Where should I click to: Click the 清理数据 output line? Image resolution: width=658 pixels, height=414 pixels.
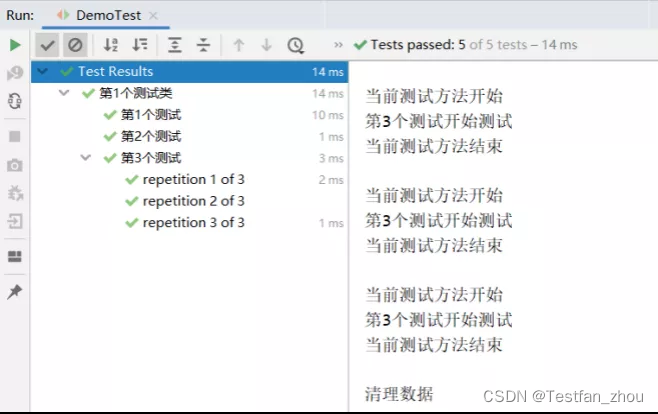[x=399, y=394]
